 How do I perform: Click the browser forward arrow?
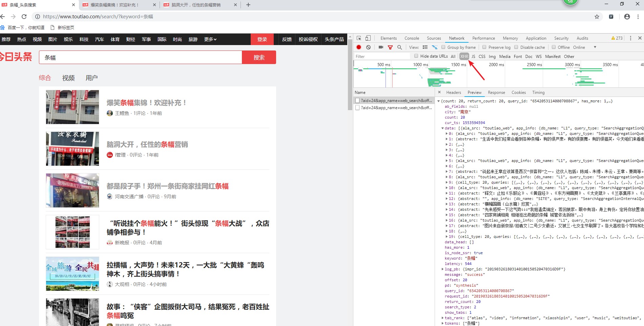(13, 17)
